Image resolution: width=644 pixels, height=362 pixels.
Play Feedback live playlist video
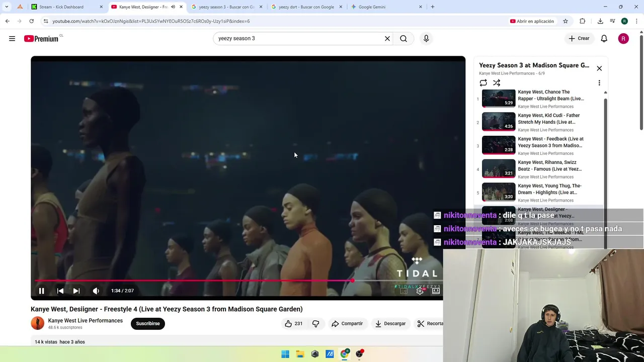[539, 146]
